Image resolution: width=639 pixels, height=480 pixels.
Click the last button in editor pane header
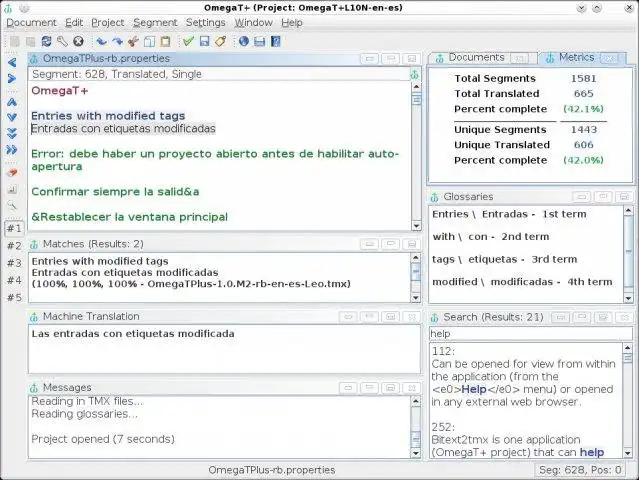pyautogui.click(x=412, y=59)
